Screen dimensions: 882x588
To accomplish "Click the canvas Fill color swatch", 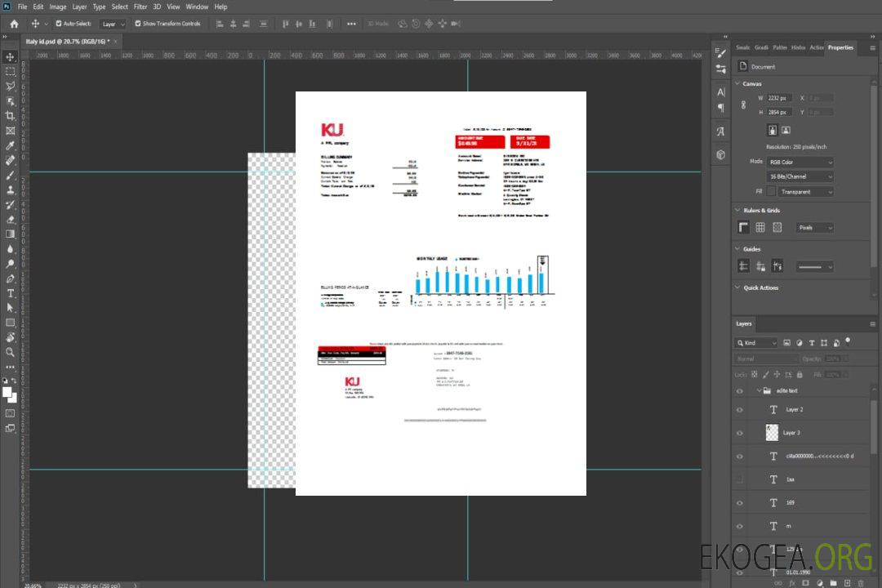I will (770, 191).
